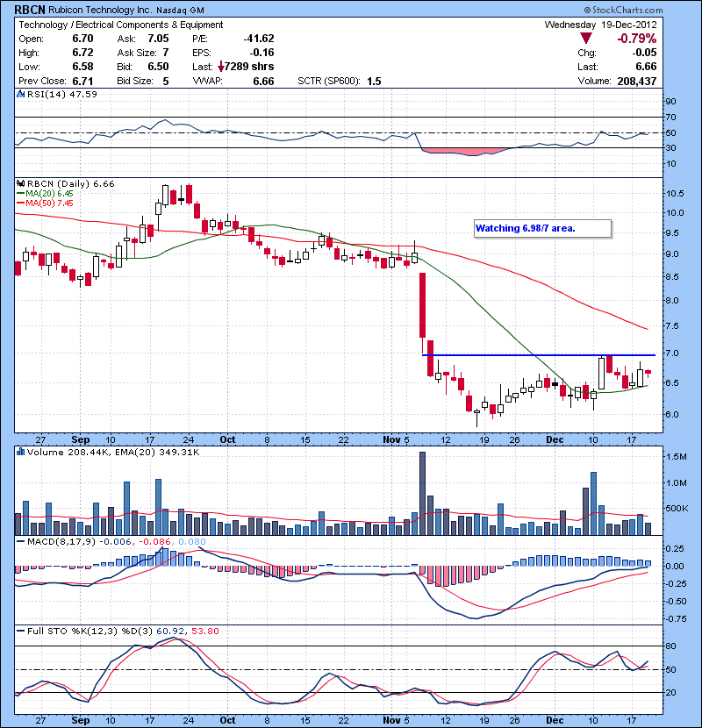Click the Technology / Electrical Components sector text
Image resolution: width=702 pixels, height=728 pixels.
pyautogui.click(x=121, y=25)
